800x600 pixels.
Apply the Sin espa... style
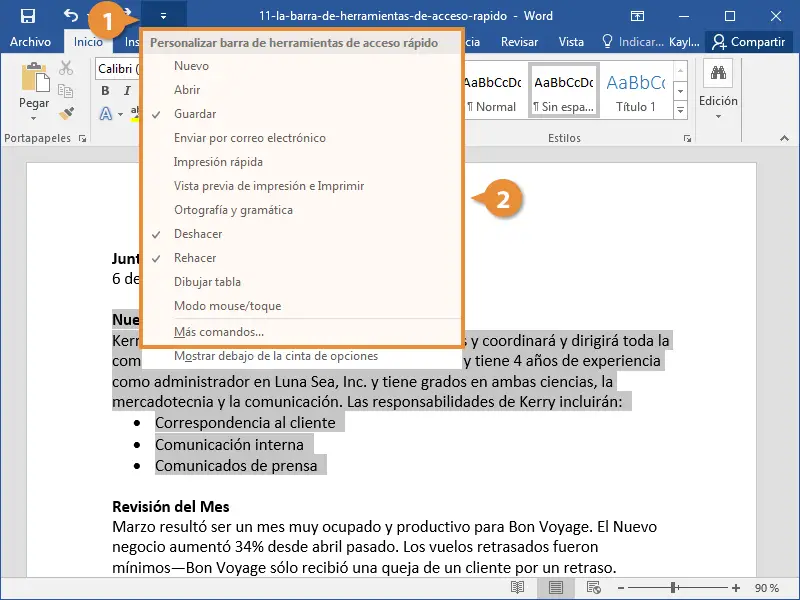tap(563, 91)
